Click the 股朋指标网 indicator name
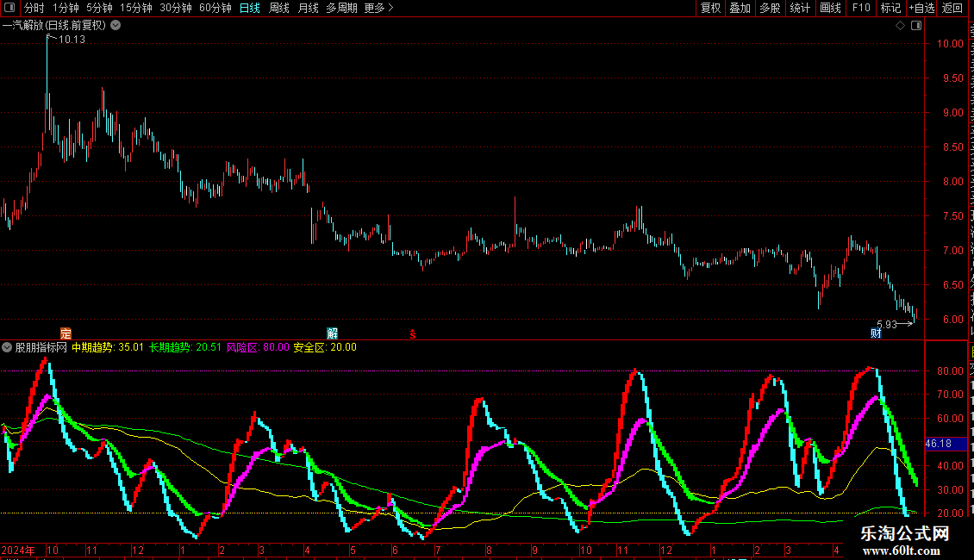 (x=41, y=348)
